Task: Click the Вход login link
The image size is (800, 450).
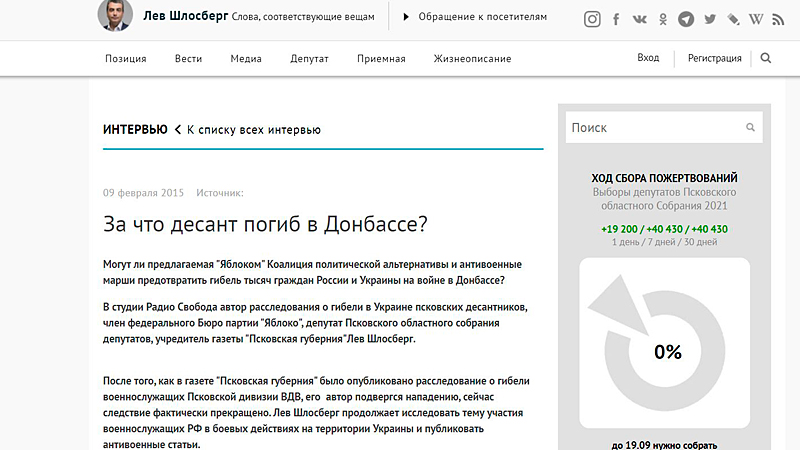Action: (x=648, y=58)
